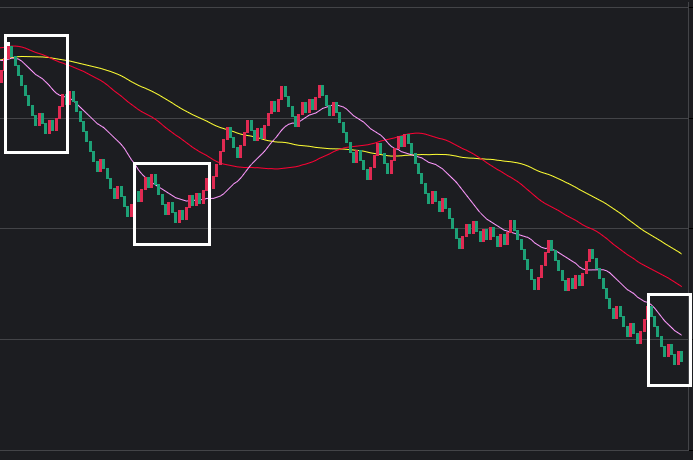Click the topmost horizontal gridline
This screenshot has width=693, height=460.
click(x=346, y=7)
